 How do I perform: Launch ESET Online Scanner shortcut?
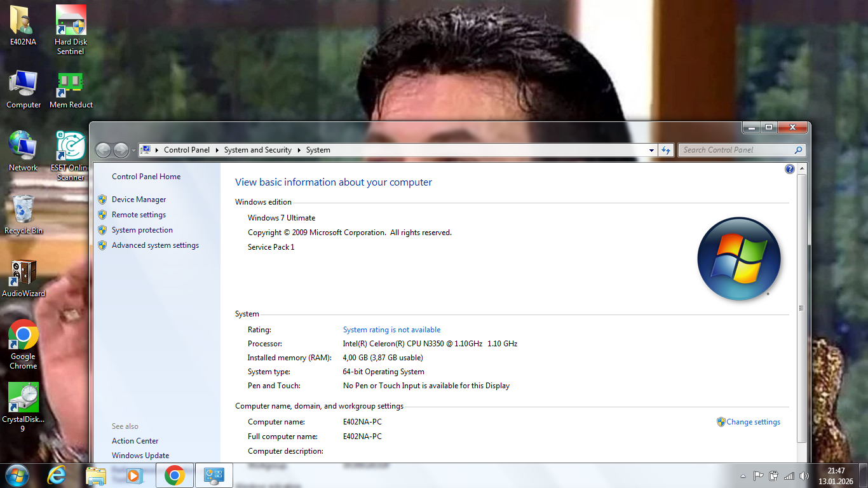[x=71, y=156]
